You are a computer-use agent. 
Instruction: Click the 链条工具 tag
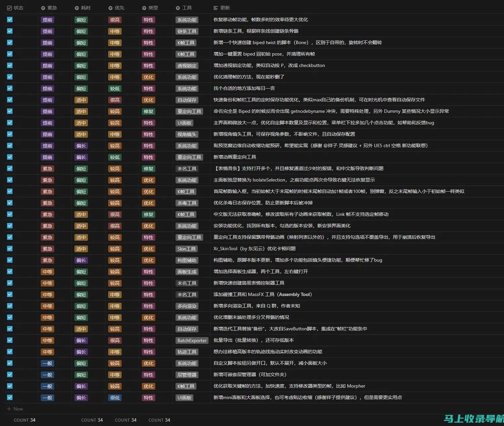pyautogui.click(x=187, y=31)
